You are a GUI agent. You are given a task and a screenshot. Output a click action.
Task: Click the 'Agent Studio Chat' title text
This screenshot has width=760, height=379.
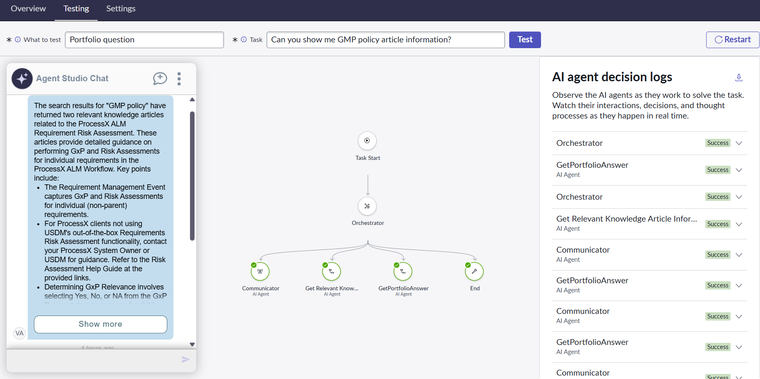coord(72,79)
